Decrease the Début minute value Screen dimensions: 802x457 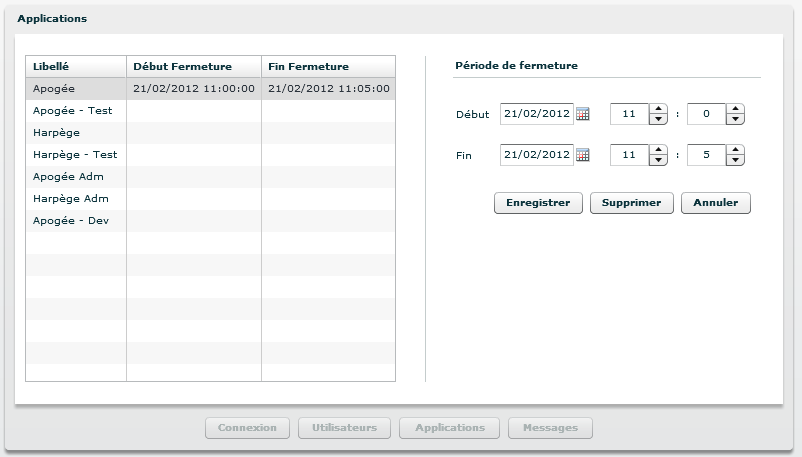click(735, 120)
